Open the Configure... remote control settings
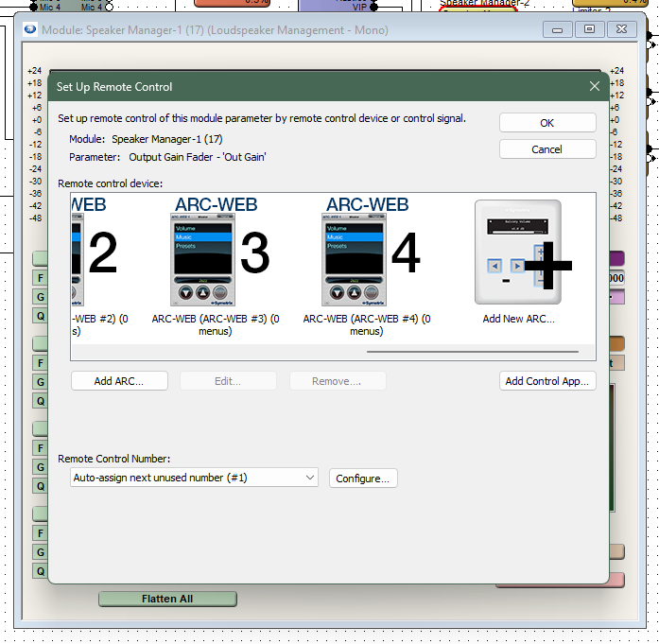The image size is (659, 644). coord(363,479)
